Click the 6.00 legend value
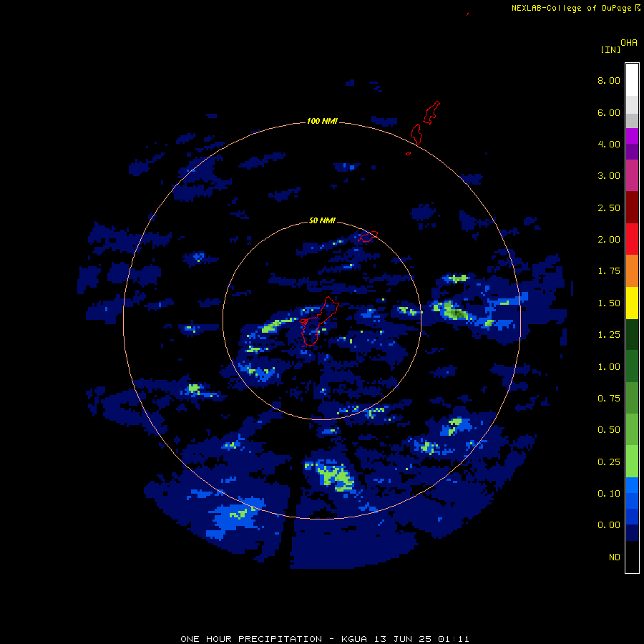This screenshot has height=644, width=644. pyautogui.click(x=609, y=112)
